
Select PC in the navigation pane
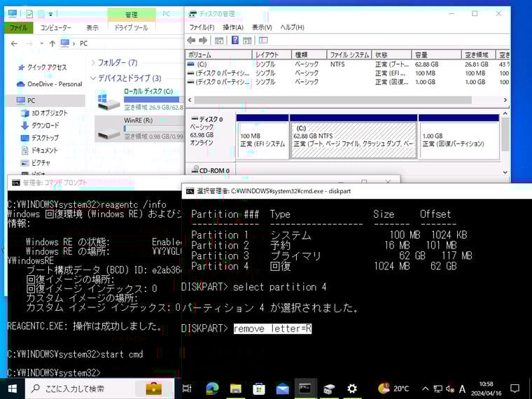point(31,101)
